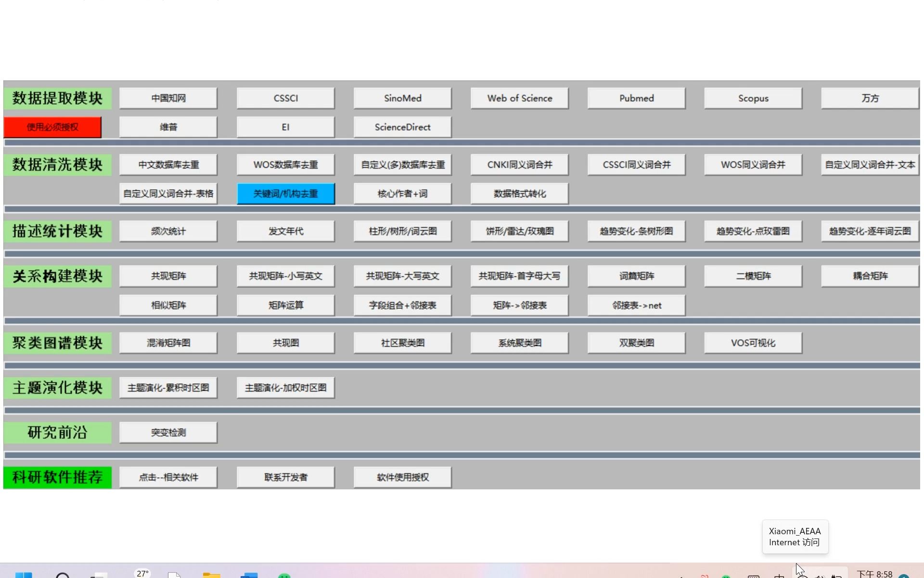Click 发文年代 button

[x=286, y=231]
